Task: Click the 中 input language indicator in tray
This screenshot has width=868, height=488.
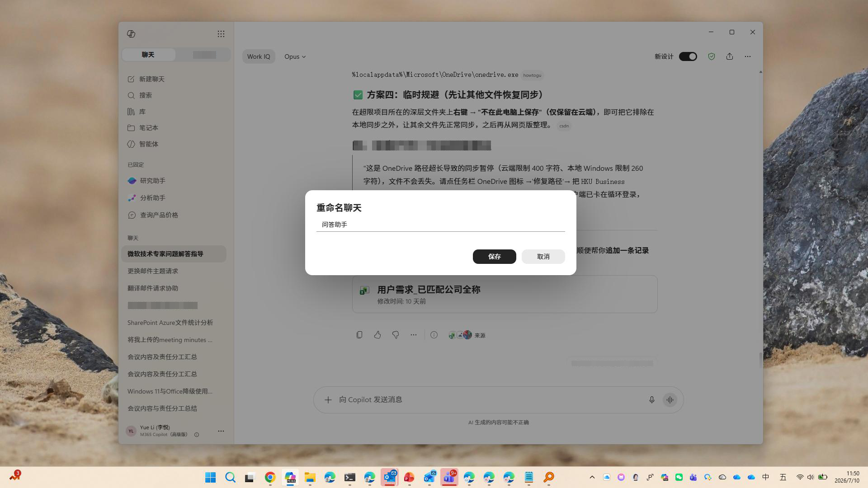Action: point(766,477)
